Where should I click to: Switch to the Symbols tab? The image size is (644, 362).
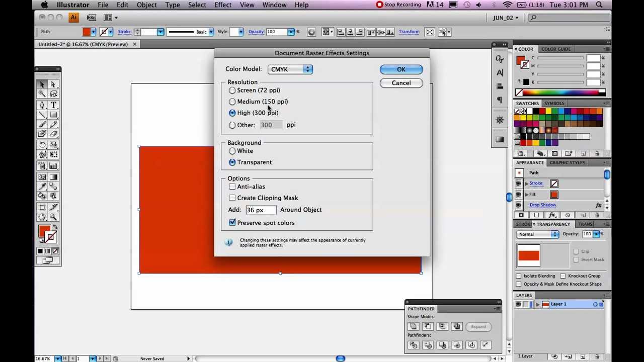coord(554,104)
